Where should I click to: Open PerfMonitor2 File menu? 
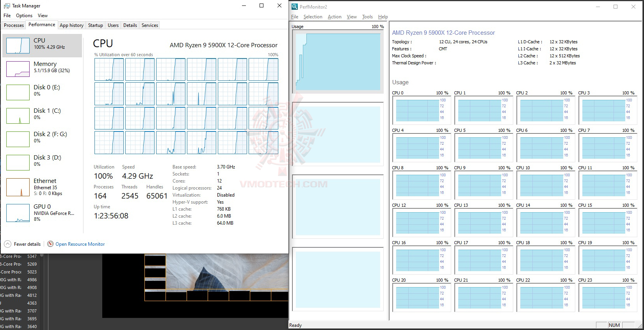click(x=295, y=17)
